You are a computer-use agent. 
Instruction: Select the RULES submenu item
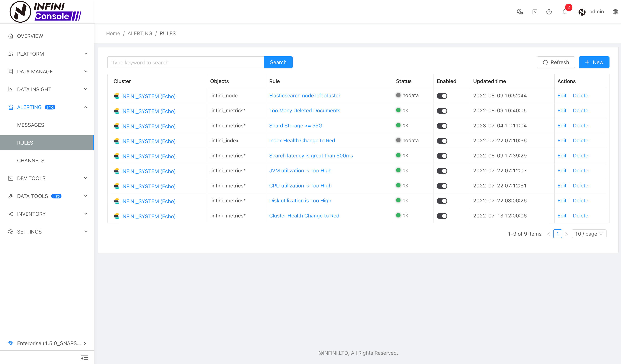pyautogui.click(x=47, y=143)
